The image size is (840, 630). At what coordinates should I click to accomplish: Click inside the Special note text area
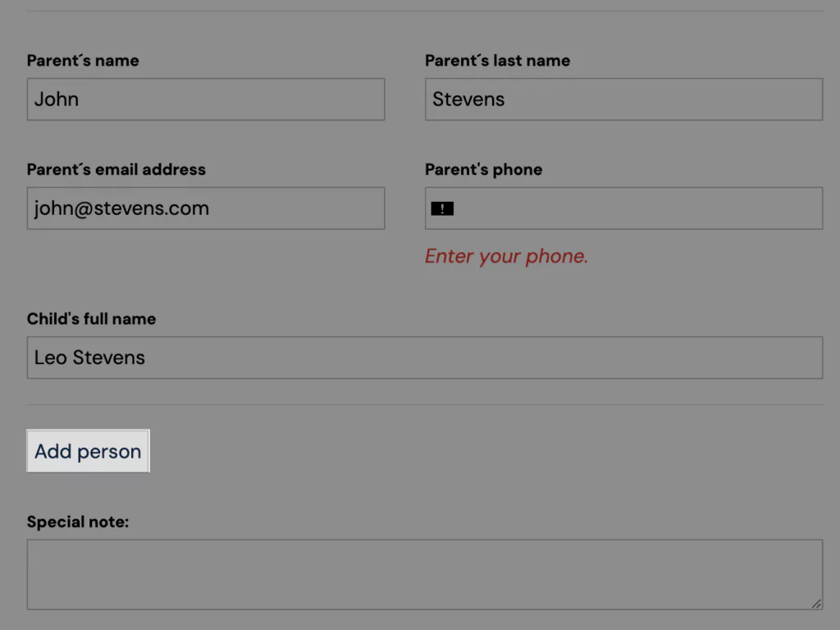tap(425, 574)
